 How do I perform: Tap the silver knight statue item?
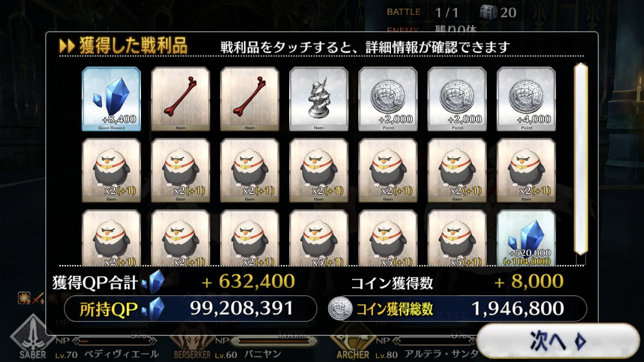click(319, 99)
